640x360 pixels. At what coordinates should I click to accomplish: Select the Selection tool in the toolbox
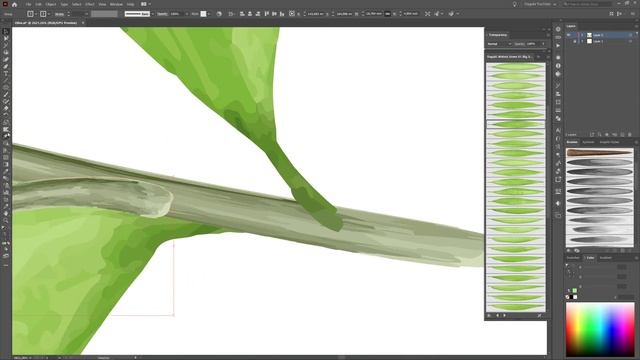click(6, 31)
